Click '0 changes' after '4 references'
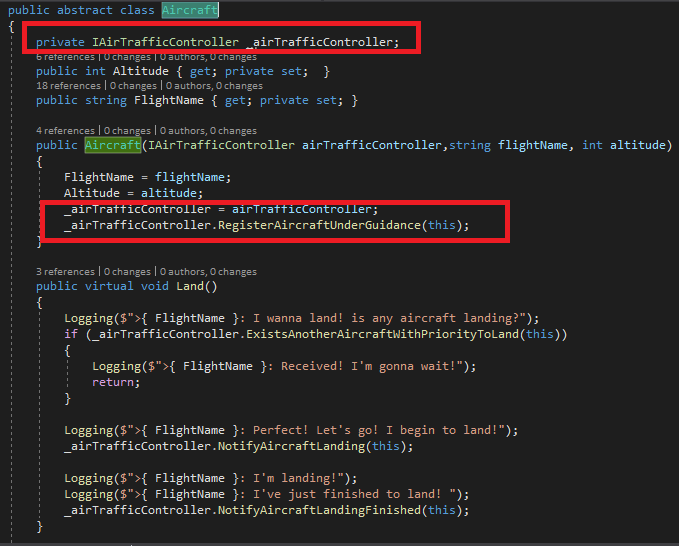The height and width of the screenshot is (546, 679). pos(127,130)
